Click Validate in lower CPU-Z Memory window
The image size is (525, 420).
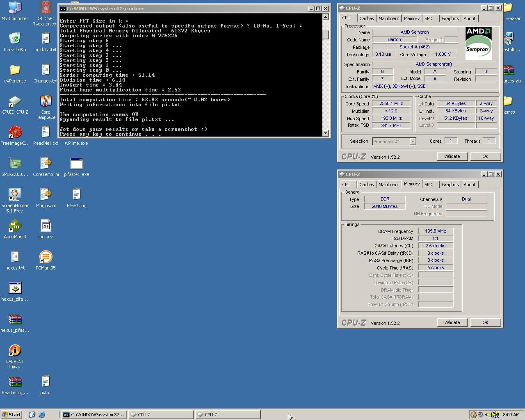click(452, 322)
